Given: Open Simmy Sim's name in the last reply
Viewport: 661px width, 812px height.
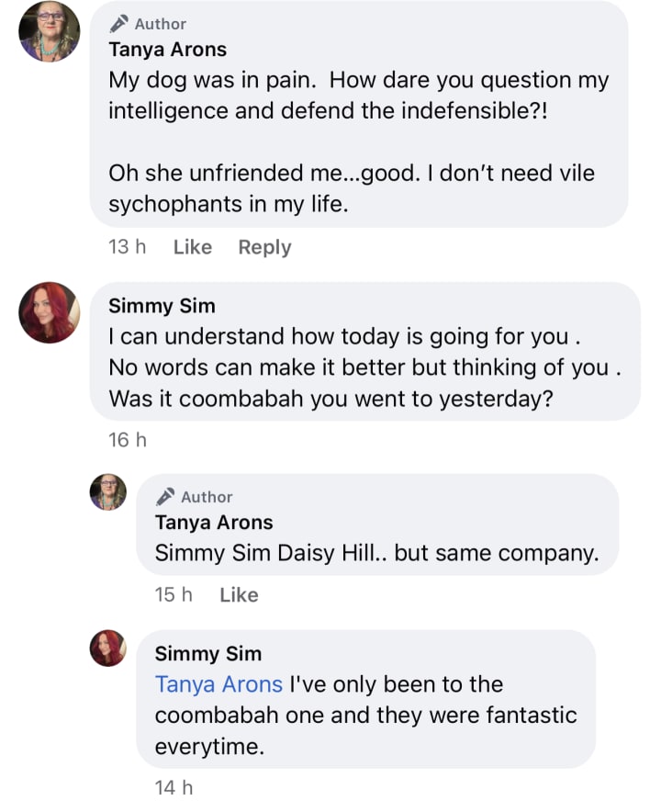Looking at the screenshot, I should pos(207,654).
